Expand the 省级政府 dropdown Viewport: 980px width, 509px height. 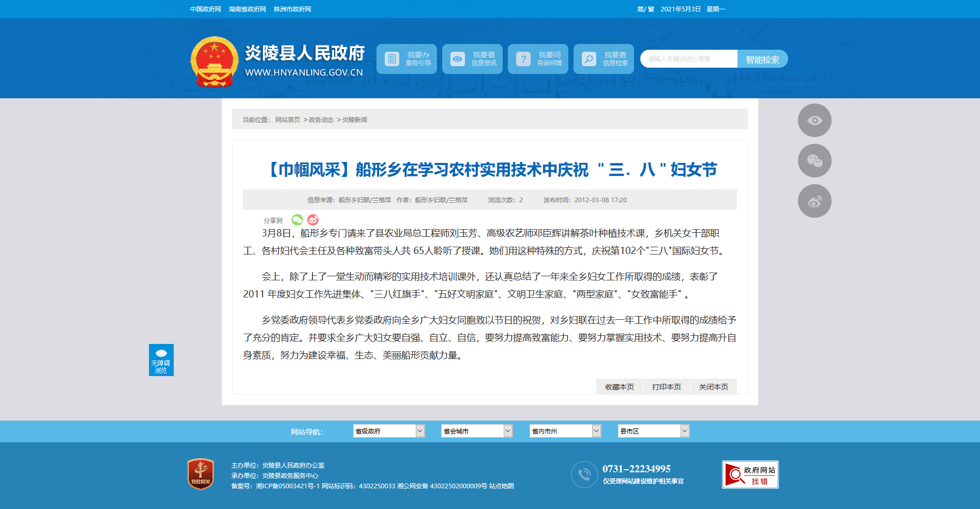(x=389, y=431)
